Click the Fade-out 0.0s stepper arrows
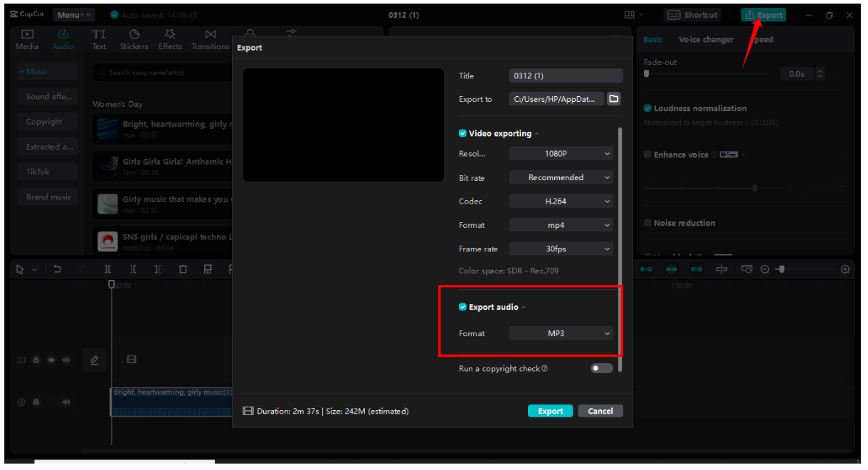This screenshot has width=868, height=470. click(x=820, y=74)
